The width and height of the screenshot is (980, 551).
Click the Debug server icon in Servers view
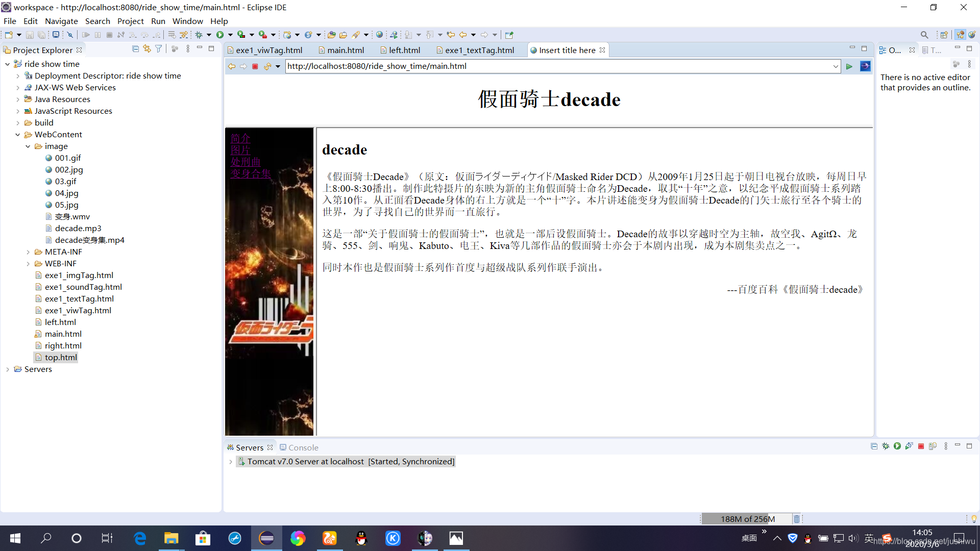pyautogui.click(x=886, y=446)
